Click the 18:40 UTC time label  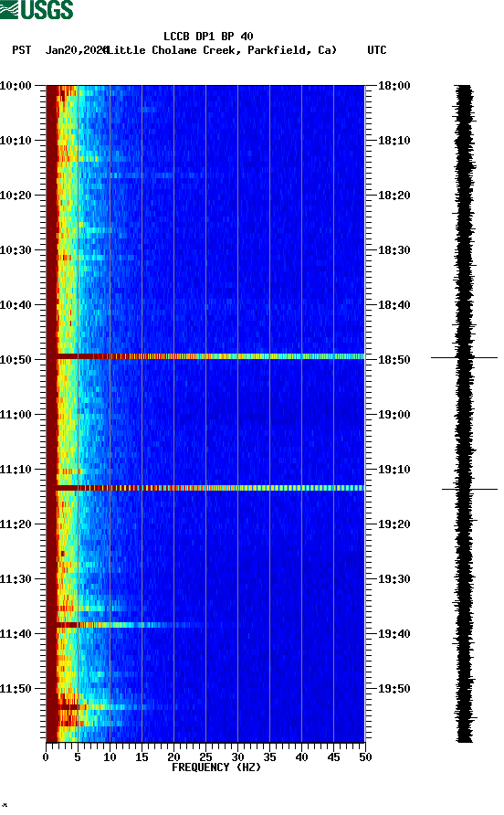pos(394,305)
